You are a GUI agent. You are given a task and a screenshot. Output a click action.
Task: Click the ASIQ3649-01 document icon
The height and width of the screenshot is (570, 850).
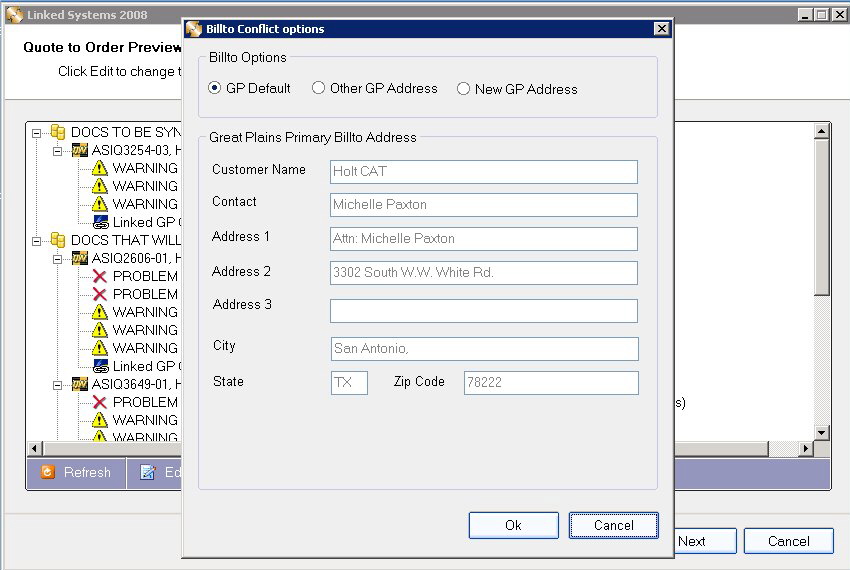[80, 385]
